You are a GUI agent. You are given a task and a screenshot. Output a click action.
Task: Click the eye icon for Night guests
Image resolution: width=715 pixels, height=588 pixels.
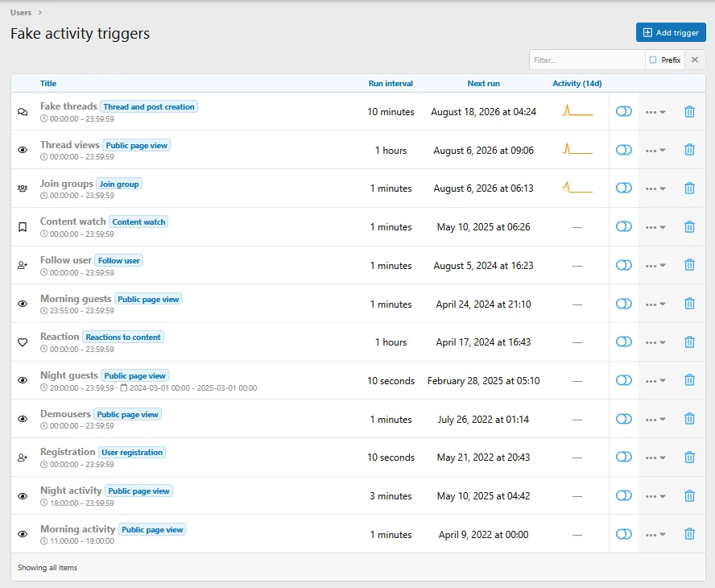pyautogui.click(x=23, y=380)
